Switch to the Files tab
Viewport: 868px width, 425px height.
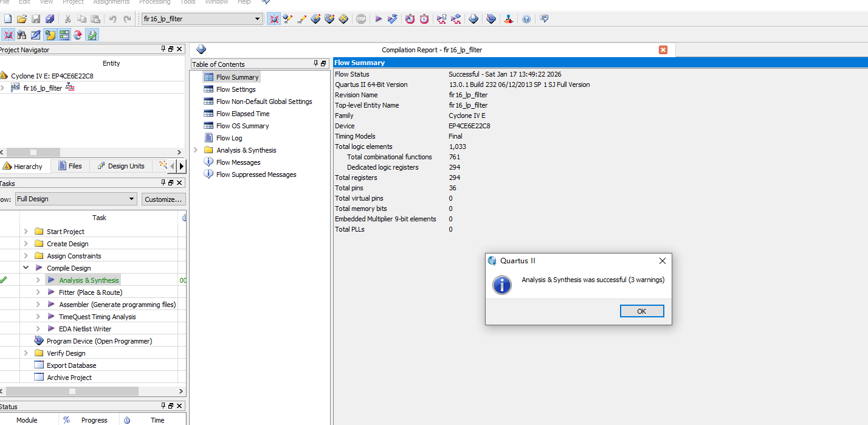coord(70,166)
